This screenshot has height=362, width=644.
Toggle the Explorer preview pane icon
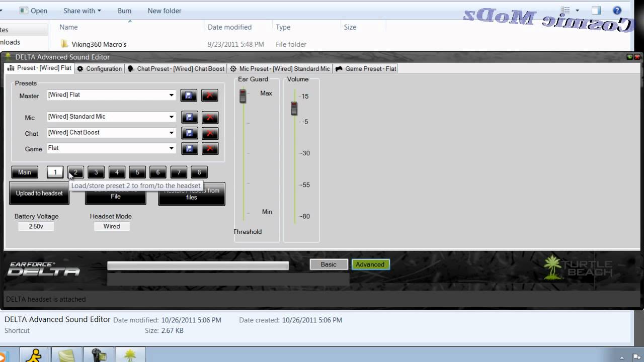pos(596,11)
